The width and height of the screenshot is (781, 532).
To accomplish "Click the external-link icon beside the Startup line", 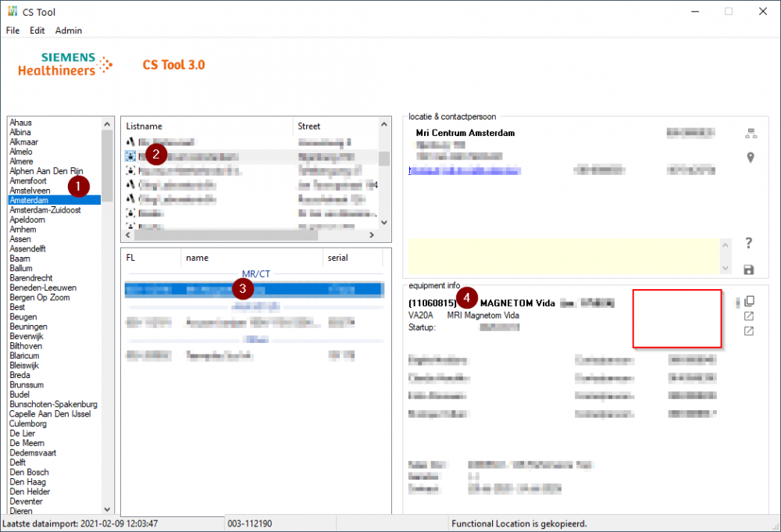I will pos(749,330).
